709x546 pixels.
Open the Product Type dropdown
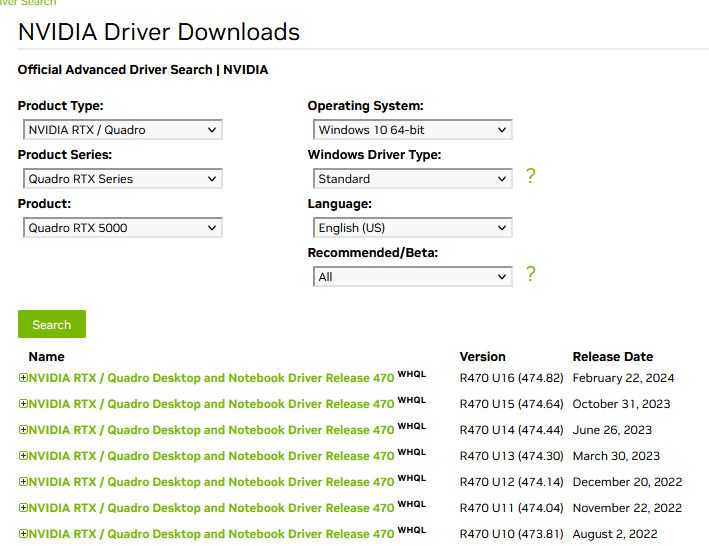[x=123, y=130]
